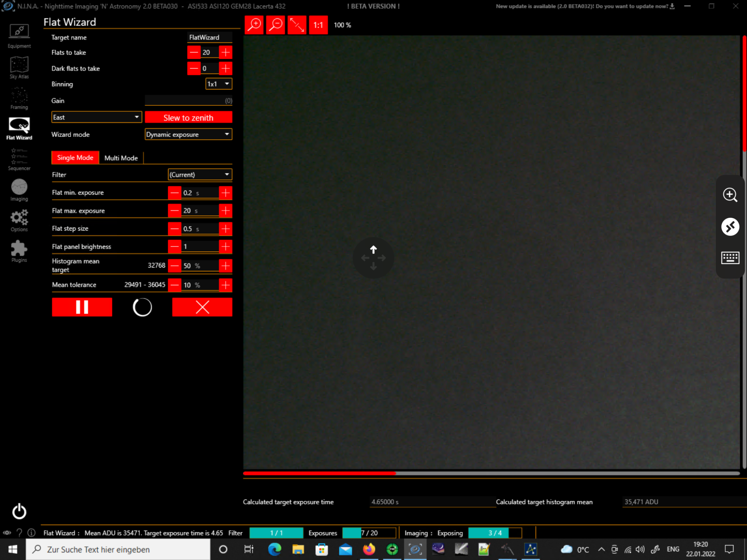747x560 pixels.
Task: Open the Imaging section
Action: click(x=19, y=190)
